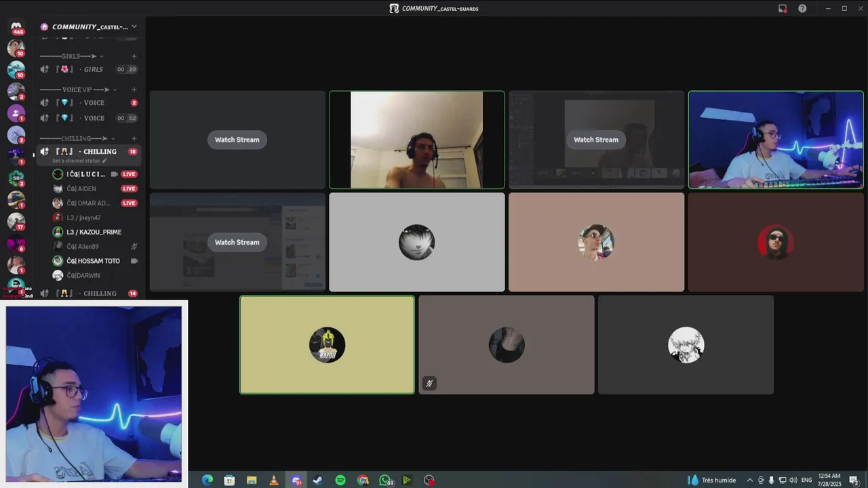Open File Explorer from taskbar
Viewport: 868px width, 488px height.
[x=252, y=480]
